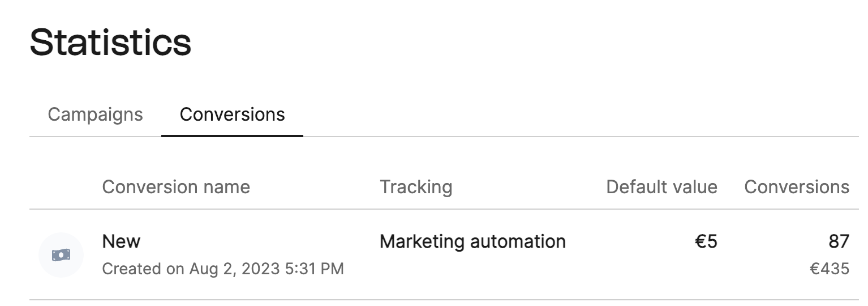Viewport: 868px width, 306px height.
Task: Sort by the Tracking column header
Action: tap(416, 187)
